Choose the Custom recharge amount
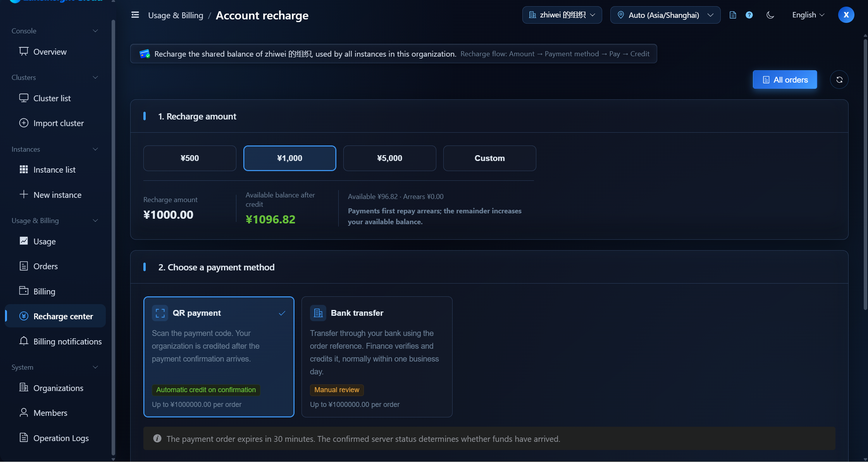 click(x=489, y=158)
